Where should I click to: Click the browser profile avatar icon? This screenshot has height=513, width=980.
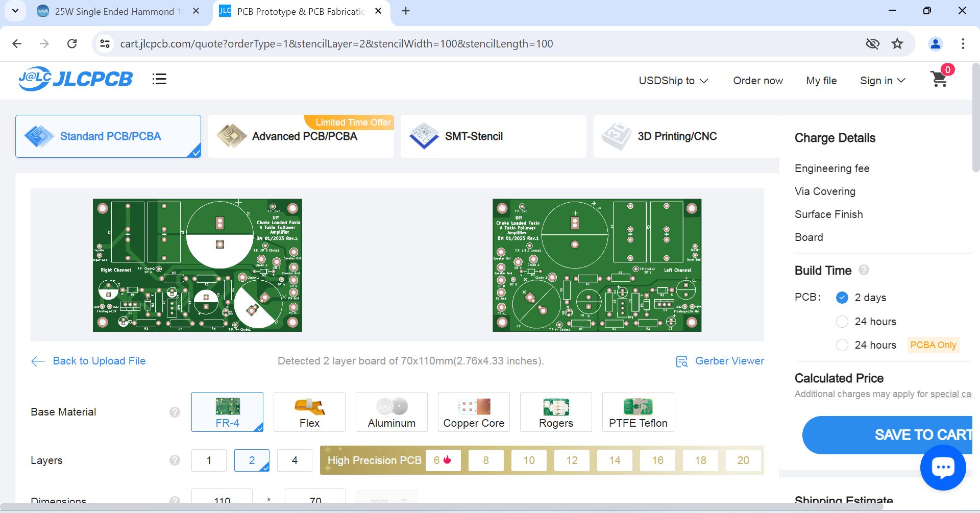(x=936, y=44)
